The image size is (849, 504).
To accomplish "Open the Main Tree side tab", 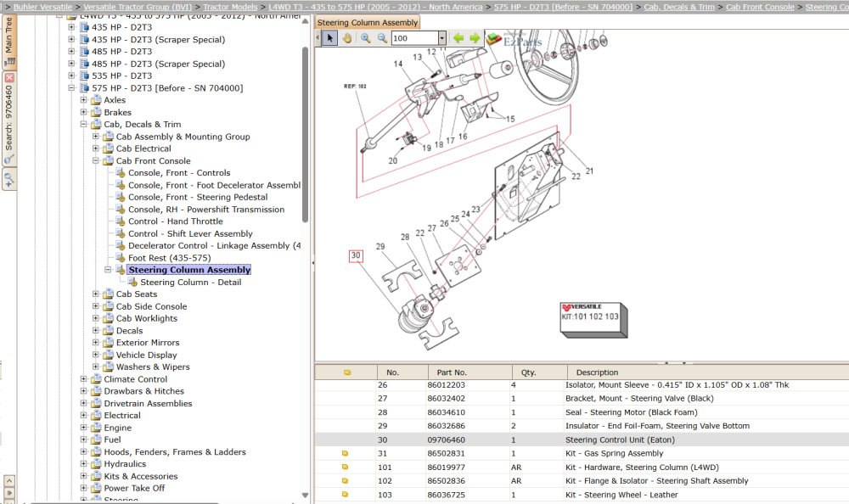I will [x=9, y=42].
